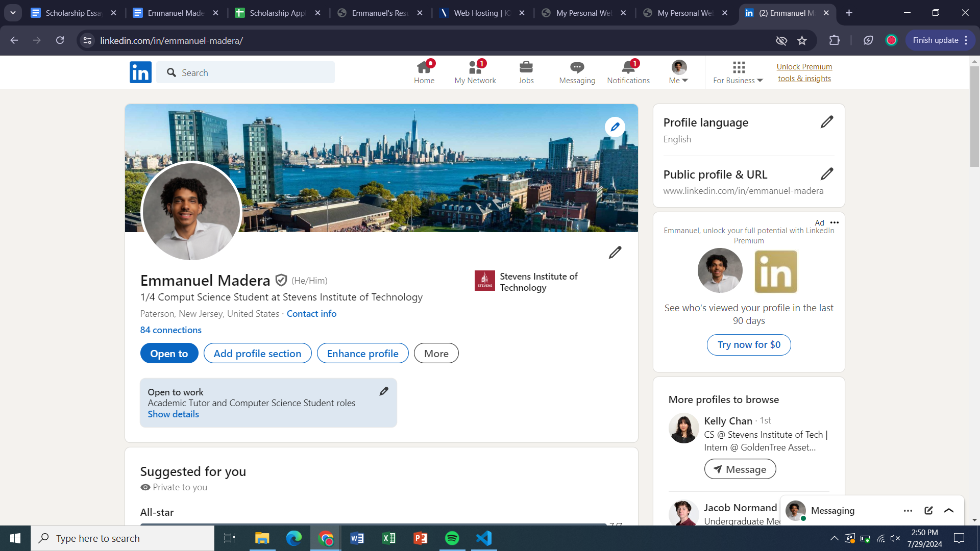The image size is (980, 551).
Task: Open Kelly Chan's profile
Action: pos(728,421)
